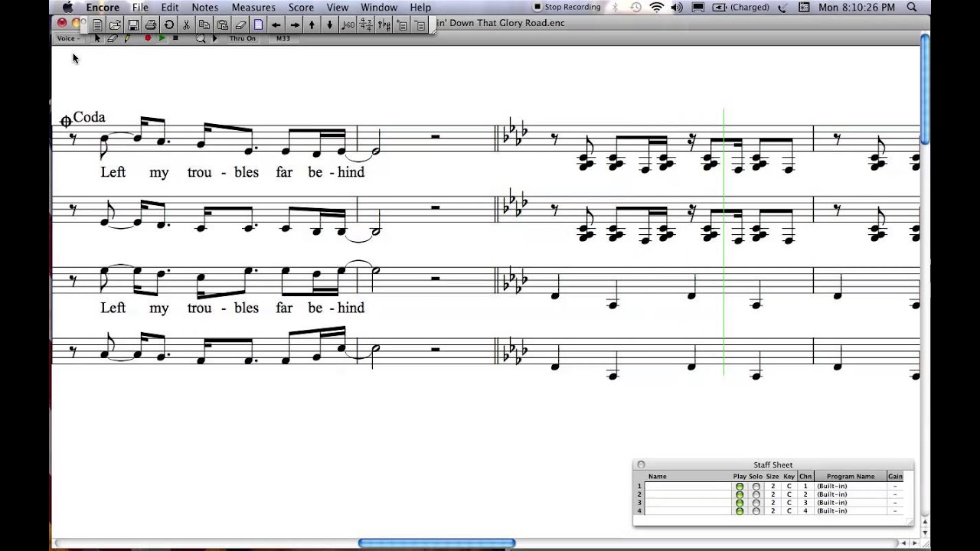Image resolution: width=980 pixels, height=551 pixels.
Task: Toggle the Thru On button
Action: (243, 38)
